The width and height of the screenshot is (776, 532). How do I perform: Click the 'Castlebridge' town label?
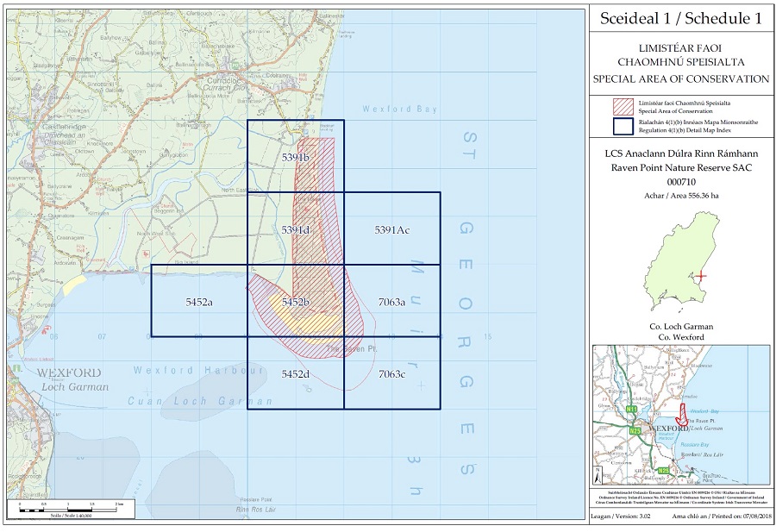[x=64, y=127]
